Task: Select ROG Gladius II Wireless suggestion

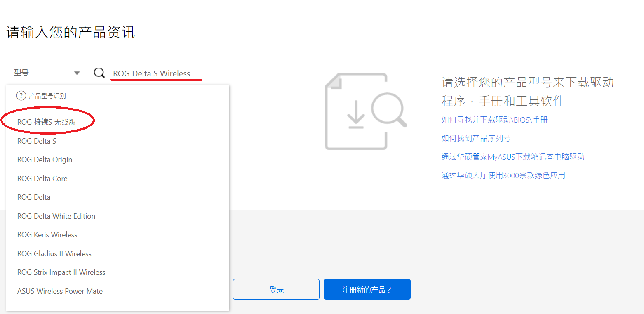Action: tap(54, 254)
